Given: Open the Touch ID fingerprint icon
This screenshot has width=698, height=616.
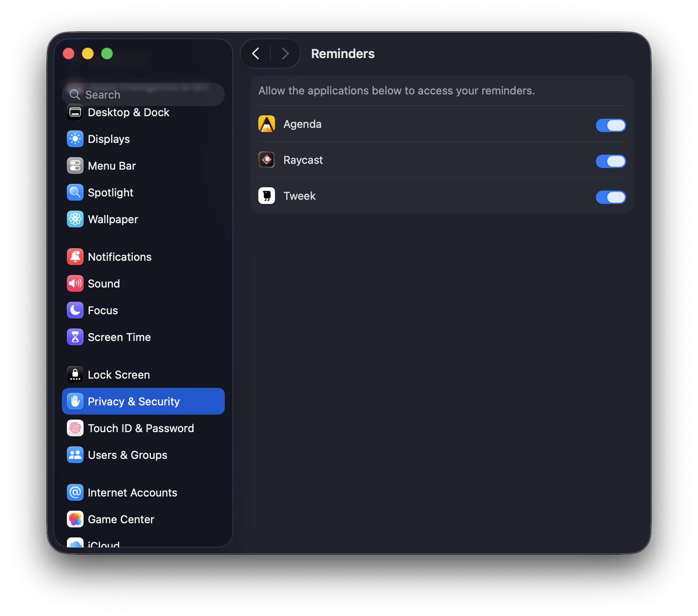Looking at the screenshot, I should point(75,428).
